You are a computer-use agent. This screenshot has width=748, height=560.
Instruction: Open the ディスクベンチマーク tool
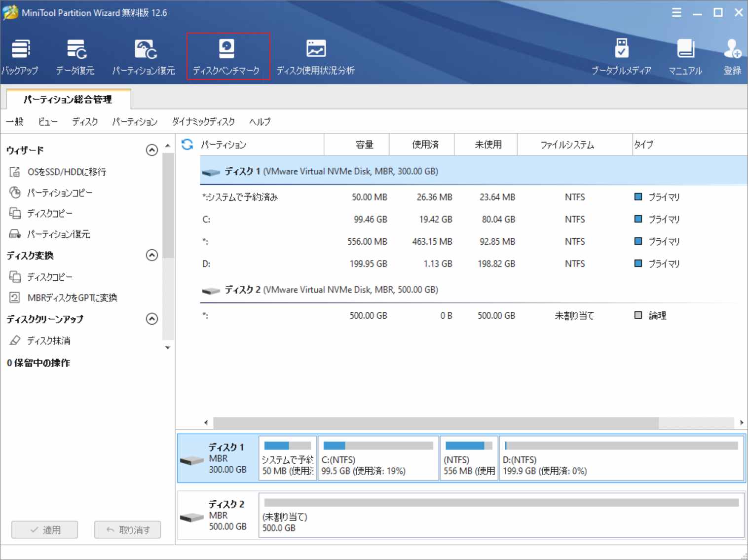pos(227,54)
